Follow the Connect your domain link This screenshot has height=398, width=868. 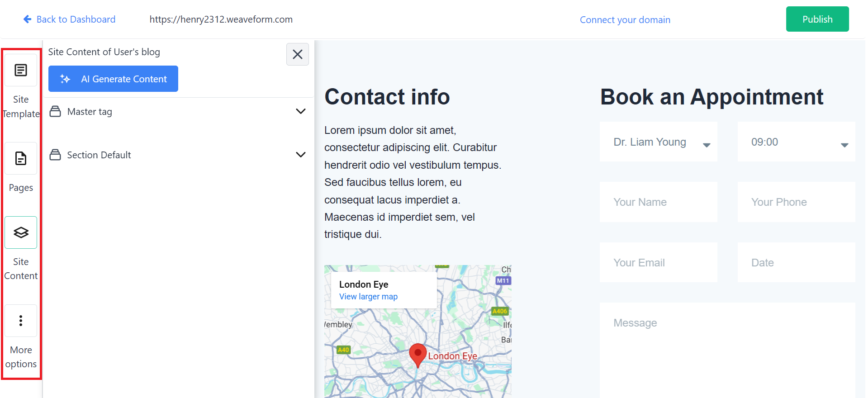tap(625, 20)
